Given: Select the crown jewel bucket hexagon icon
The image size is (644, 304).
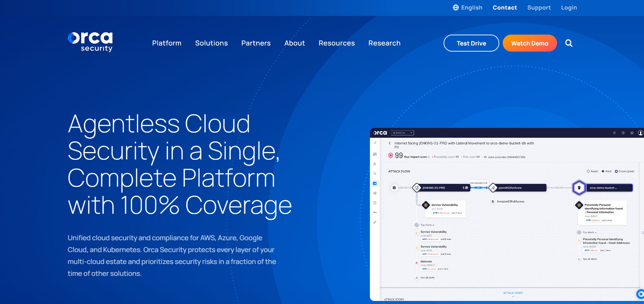Looking at the screenshot, I should click(579, 188).
